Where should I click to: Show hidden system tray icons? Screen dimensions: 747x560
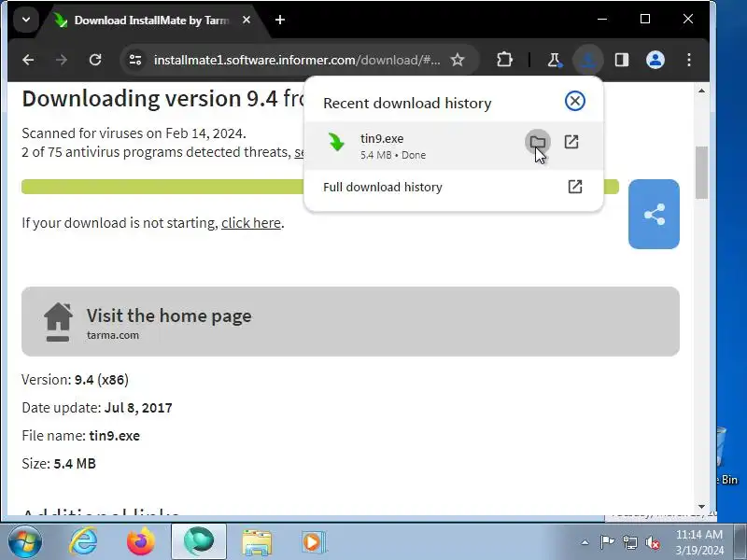click(585, 542)
